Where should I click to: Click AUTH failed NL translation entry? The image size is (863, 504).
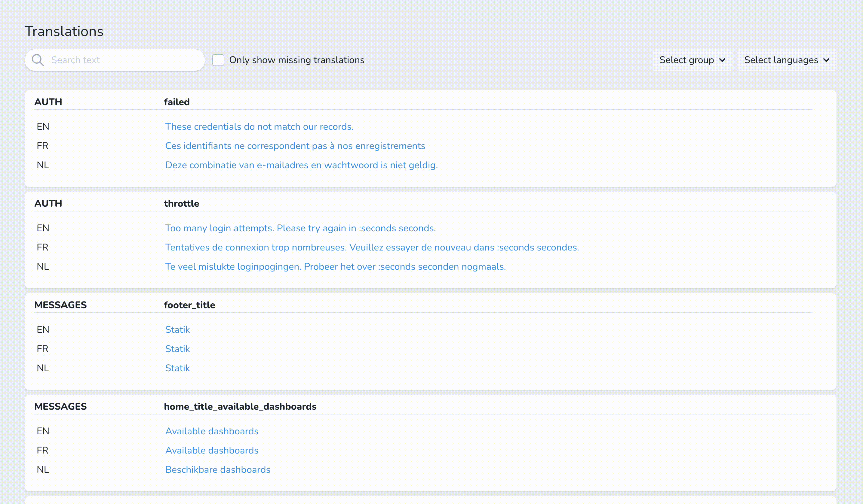pos(301,165)
